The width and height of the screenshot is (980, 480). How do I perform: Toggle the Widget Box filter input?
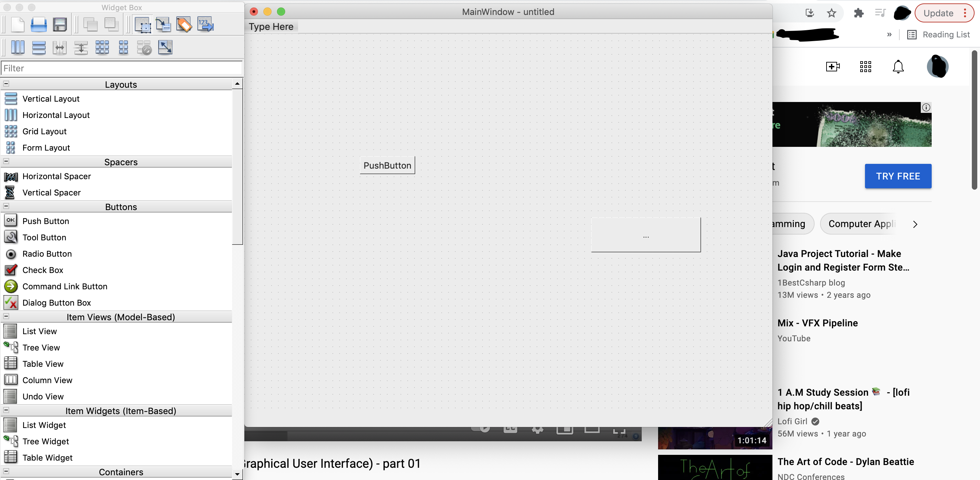pyautogui.click(x=122, y=67)
